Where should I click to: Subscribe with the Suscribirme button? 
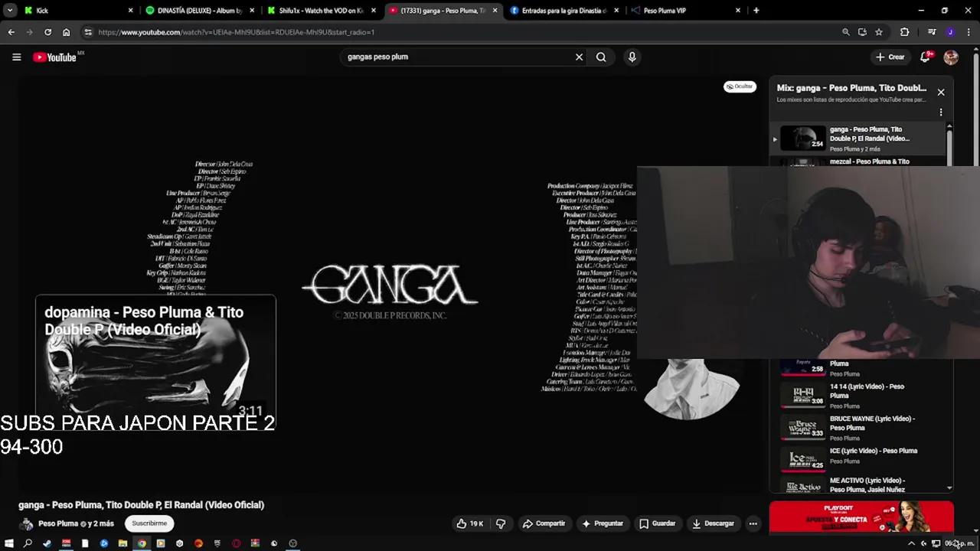[x=149, y=523]
